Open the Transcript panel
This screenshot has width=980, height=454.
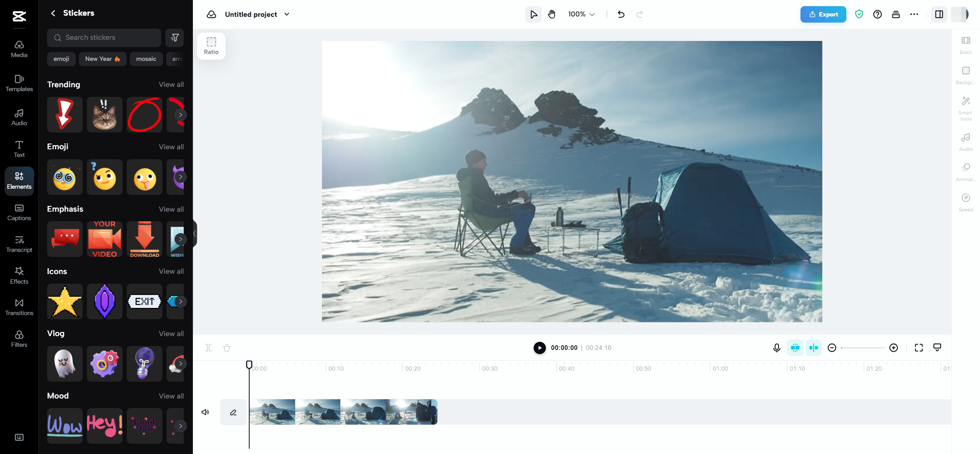pyautogui.click(x=19, y=243)
